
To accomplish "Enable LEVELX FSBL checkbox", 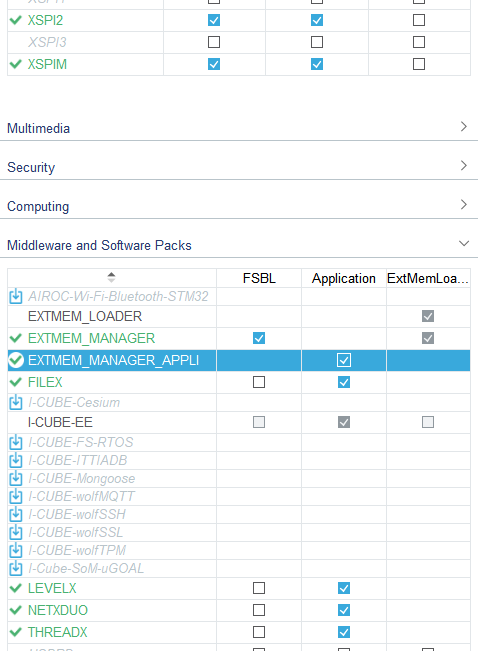I will click(x=259, y=588).
